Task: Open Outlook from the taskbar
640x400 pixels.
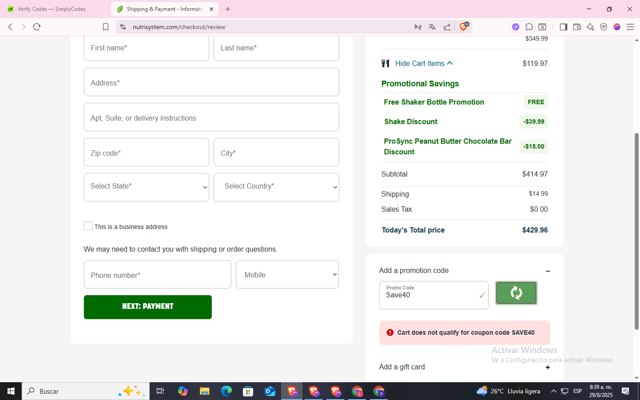Action: (270, 391)
